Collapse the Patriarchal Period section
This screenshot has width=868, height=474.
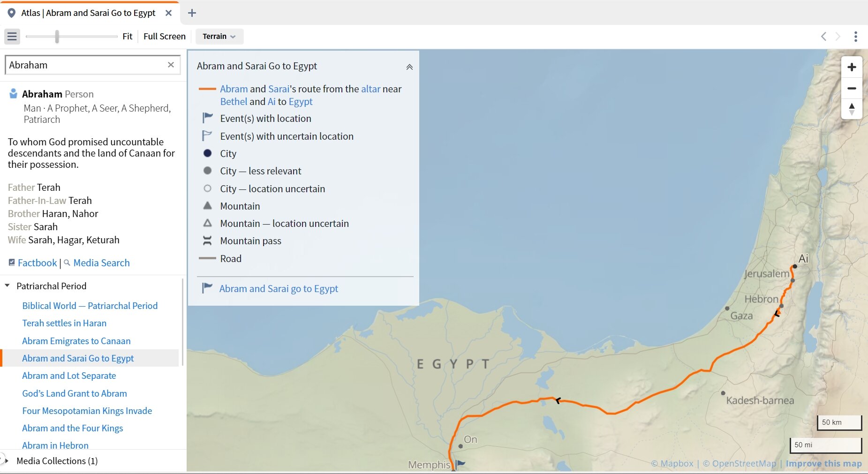tap(7, 286)
